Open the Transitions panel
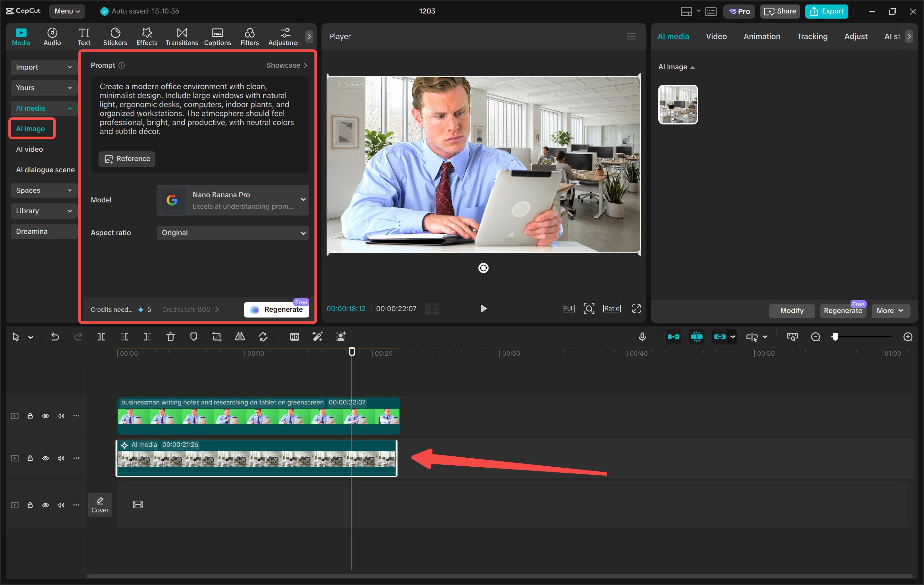The width and height of the screenshot is (924, 585). pyautogui.click(x=182, y=37)
